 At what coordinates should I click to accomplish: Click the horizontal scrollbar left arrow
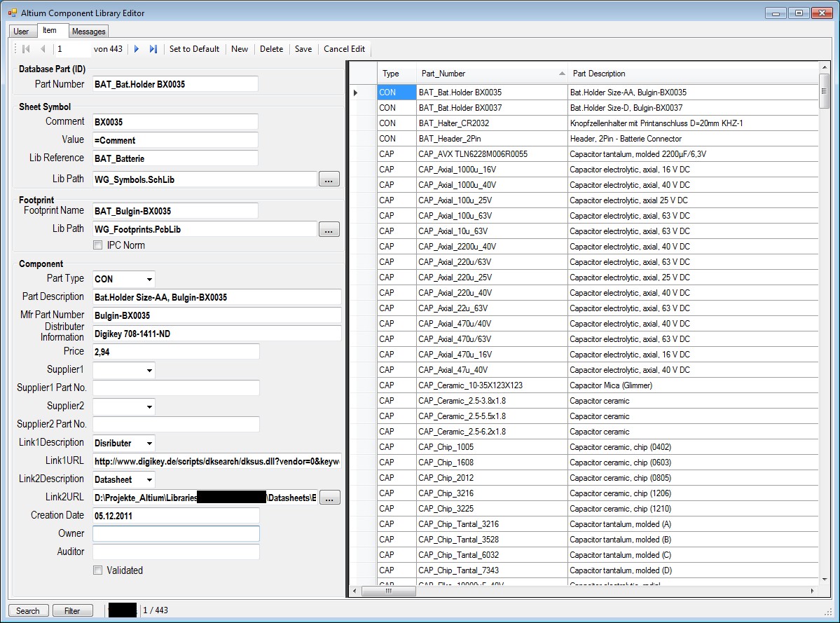[354, 591]
